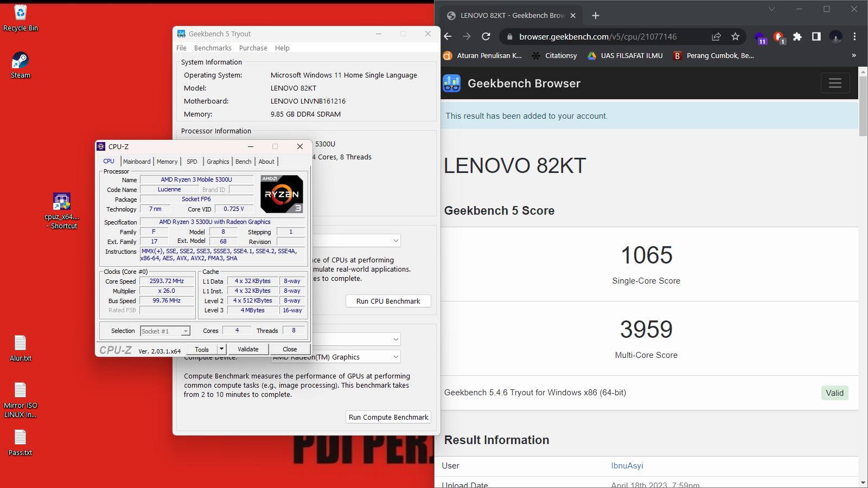The height and width of the screenshot is (488, 868).
Task: Open the Alur.txt file icon
Action: coord(21,348)
